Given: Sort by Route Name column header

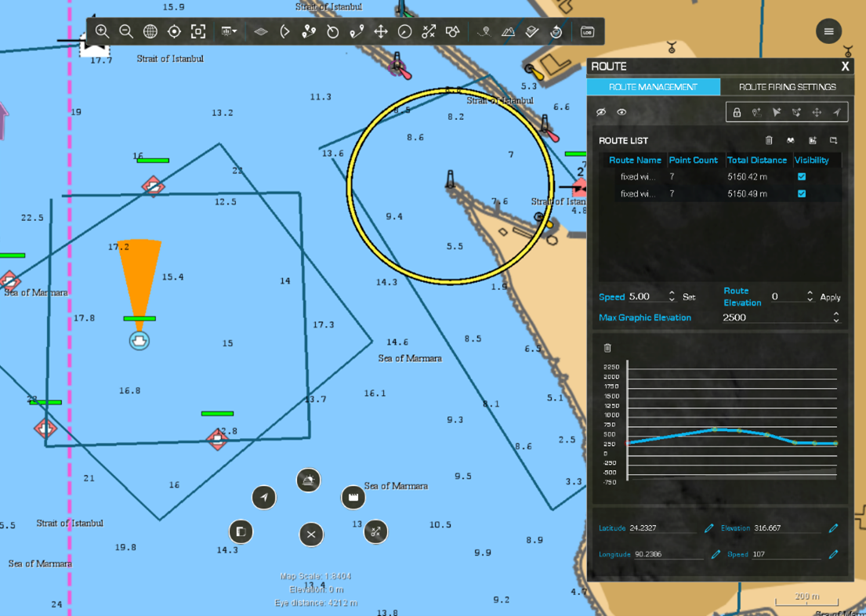Looking at the screenshot, I should tap(635, 160).
